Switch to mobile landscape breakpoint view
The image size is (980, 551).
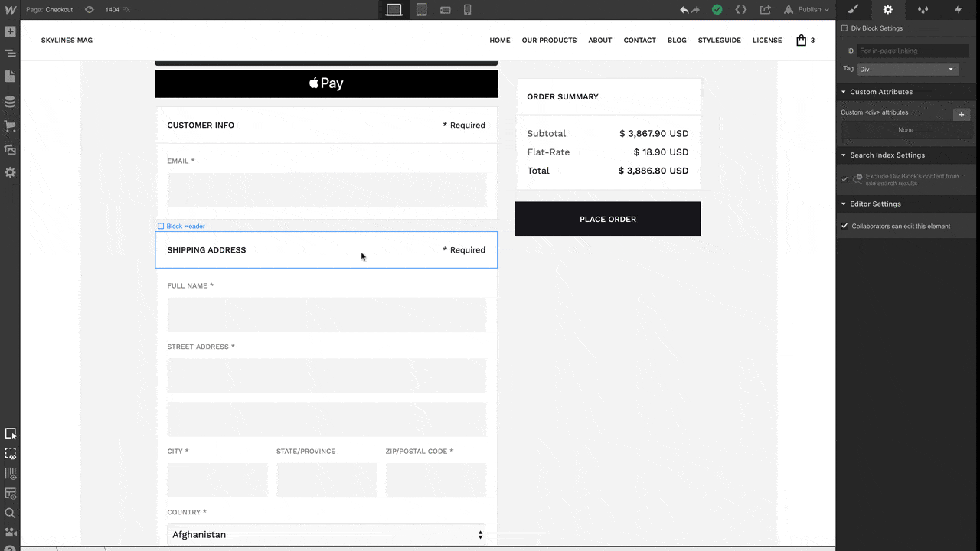(445, 10)
